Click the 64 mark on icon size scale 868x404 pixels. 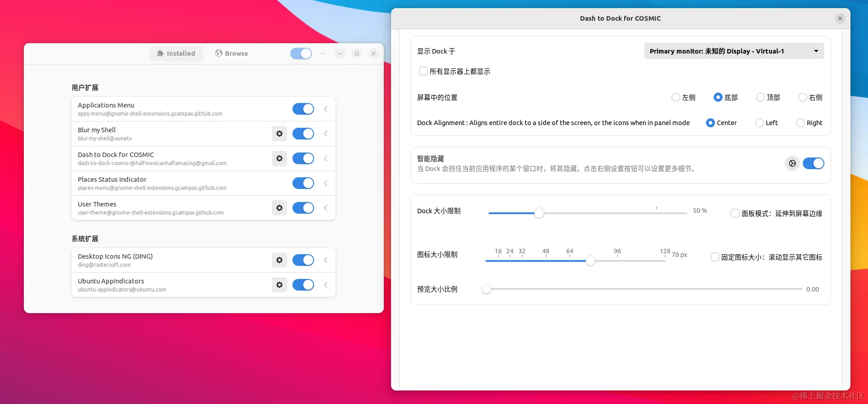[x=570, y=251]
